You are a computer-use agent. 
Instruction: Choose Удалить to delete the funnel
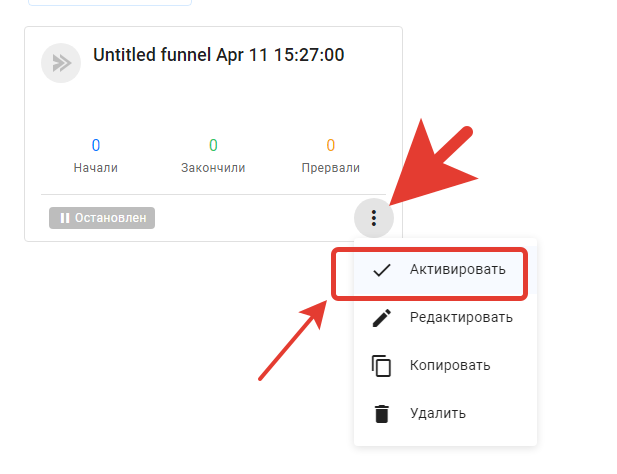click(x=445, y=414)
